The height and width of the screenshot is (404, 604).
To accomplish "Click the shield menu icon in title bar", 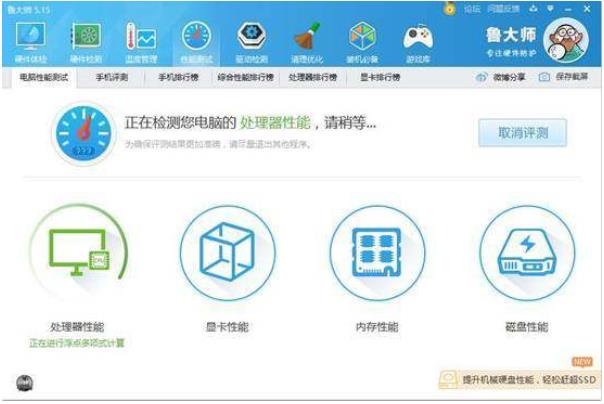I will (550, 8).
